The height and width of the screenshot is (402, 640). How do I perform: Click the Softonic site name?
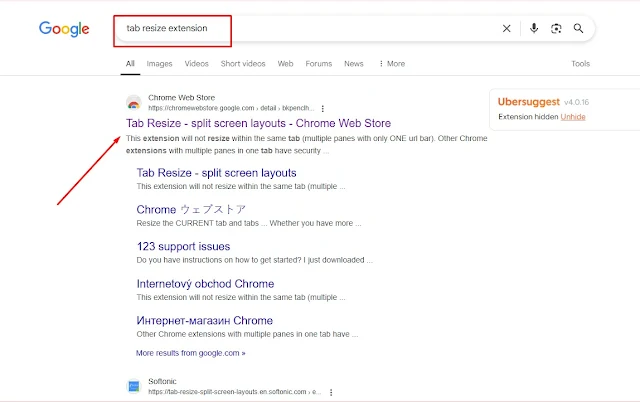tap(162, 381)
